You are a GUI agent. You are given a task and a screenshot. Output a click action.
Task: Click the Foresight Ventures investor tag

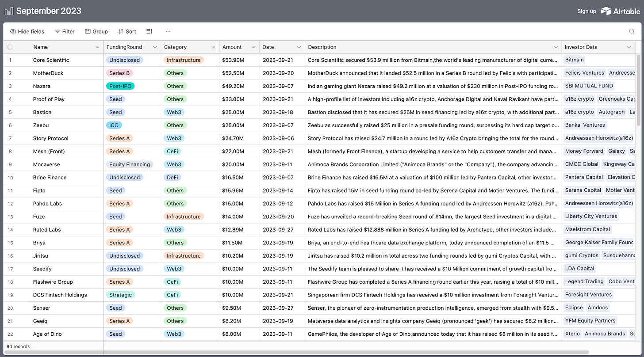pyautogui.click(x=588, y=294)
